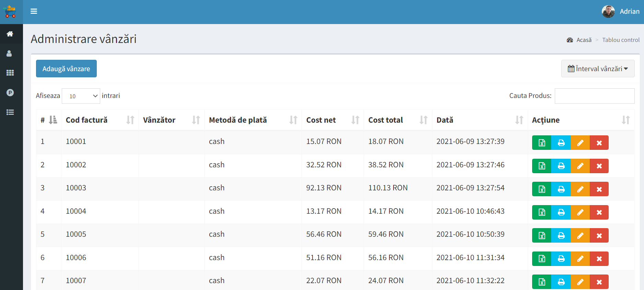Open the Interval vânzări date range dropdown
The image size is (644, 290).
click(598, 69)
